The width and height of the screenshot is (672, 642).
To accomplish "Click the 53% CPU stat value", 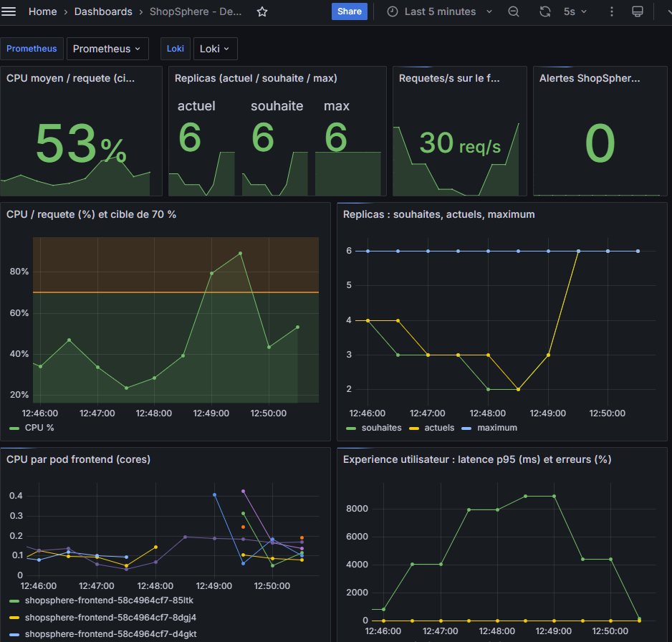I will 81,143.
